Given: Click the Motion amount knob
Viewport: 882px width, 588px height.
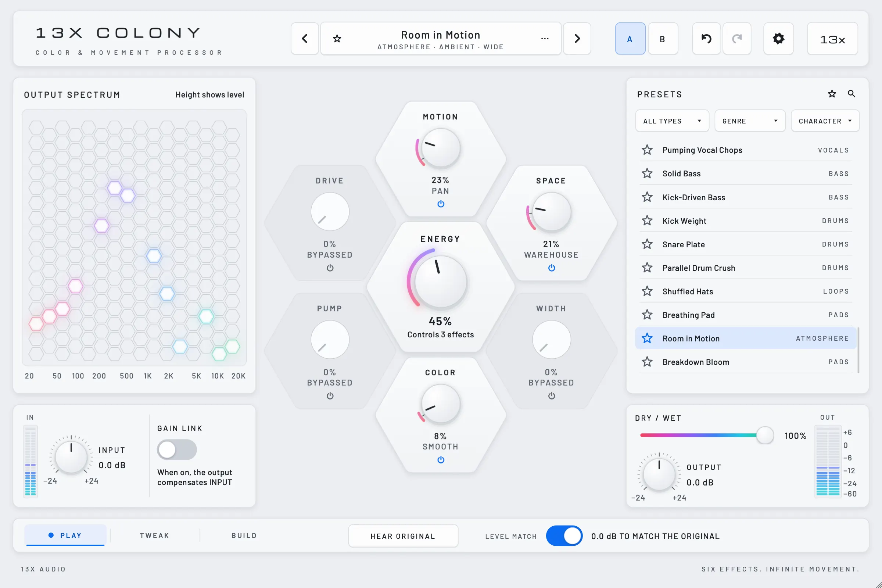Looking at the screenshot, I should [x=441, y=148].
